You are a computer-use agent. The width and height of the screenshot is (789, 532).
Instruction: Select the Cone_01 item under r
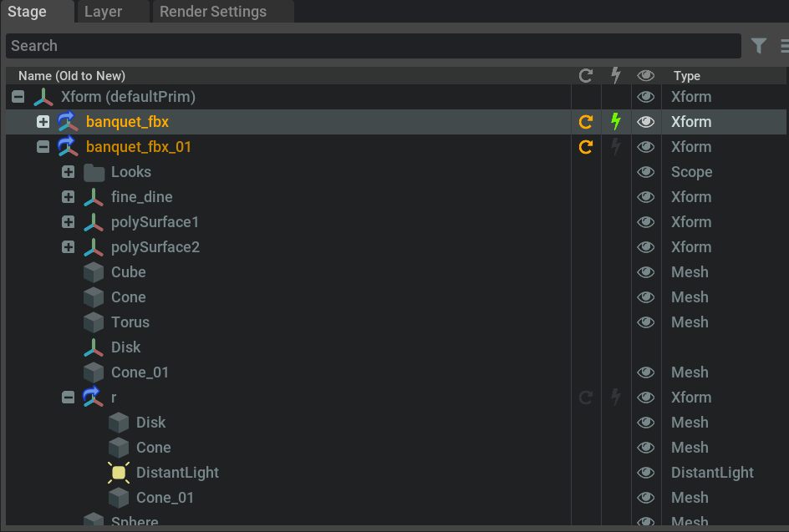click(165, 498)
